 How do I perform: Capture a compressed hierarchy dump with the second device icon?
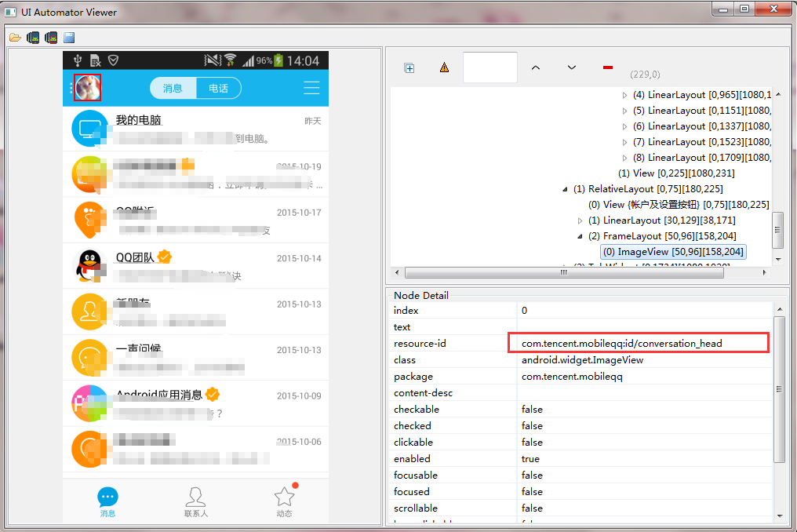point(51,38)
